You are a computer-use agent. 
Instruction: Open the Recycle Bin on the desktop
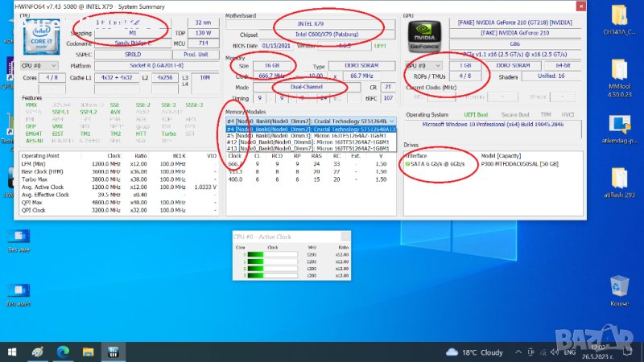[x=618, y=287]
